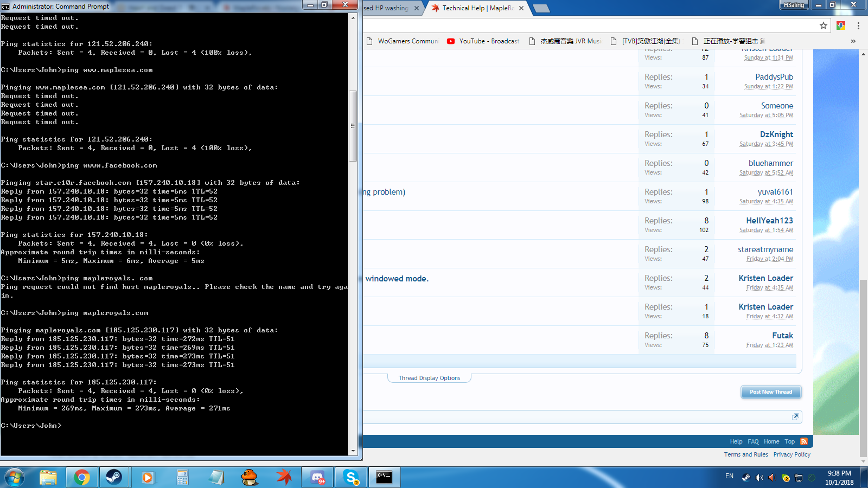
Task: Click the Terms and Rules footer link
Action: pyautogui.click(x=746, y=454)
